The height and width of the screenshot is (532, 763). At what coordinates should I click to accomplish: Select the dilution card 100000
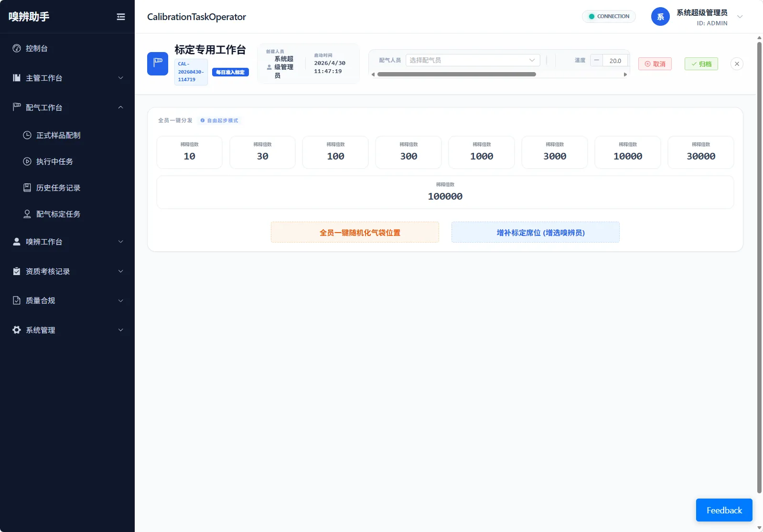pyautogui.click(x=445, y=192)
